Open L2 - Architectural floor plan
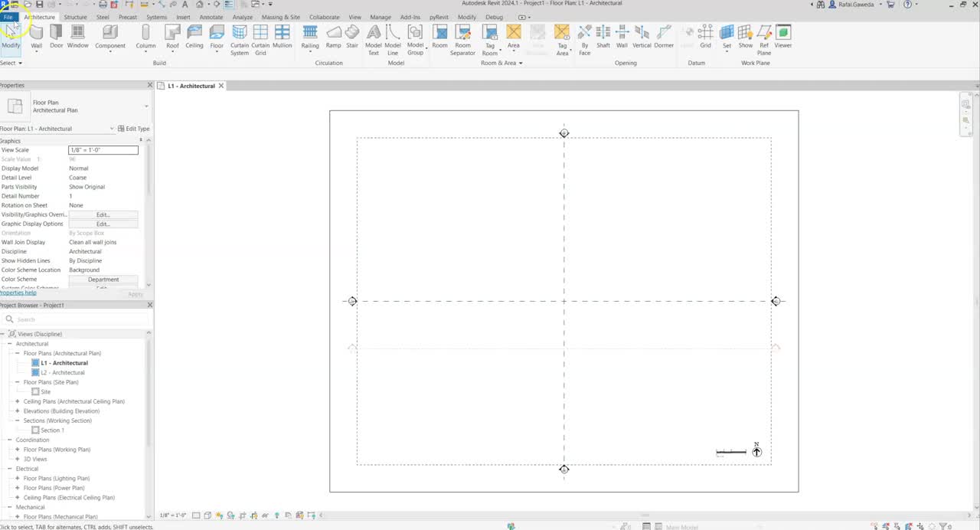 tap(63, 372)
